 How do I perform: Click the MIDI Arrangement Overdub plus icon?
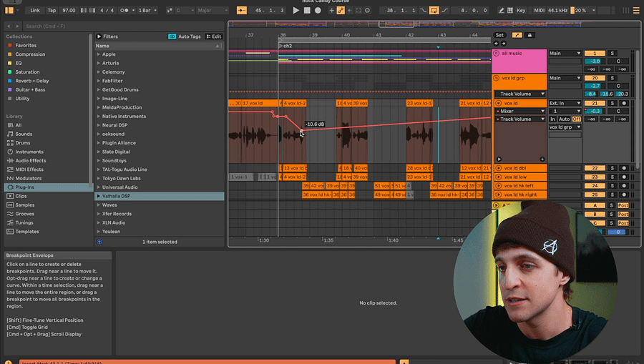(x=331, y=10)
